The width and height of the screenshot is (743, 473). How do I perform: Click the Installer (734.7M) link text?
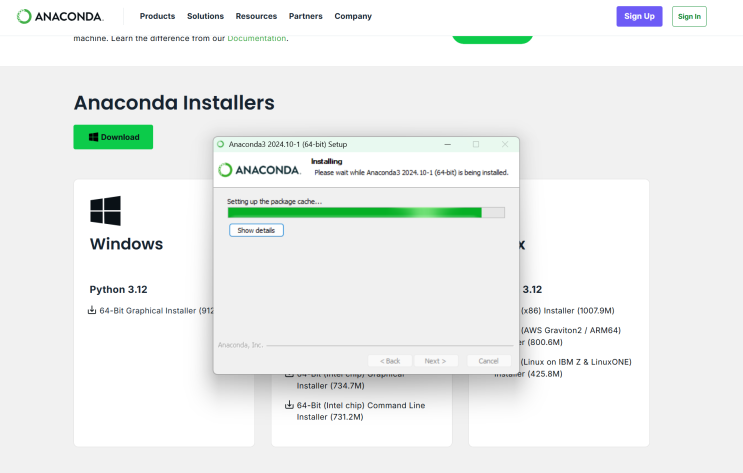coord(330,386)
